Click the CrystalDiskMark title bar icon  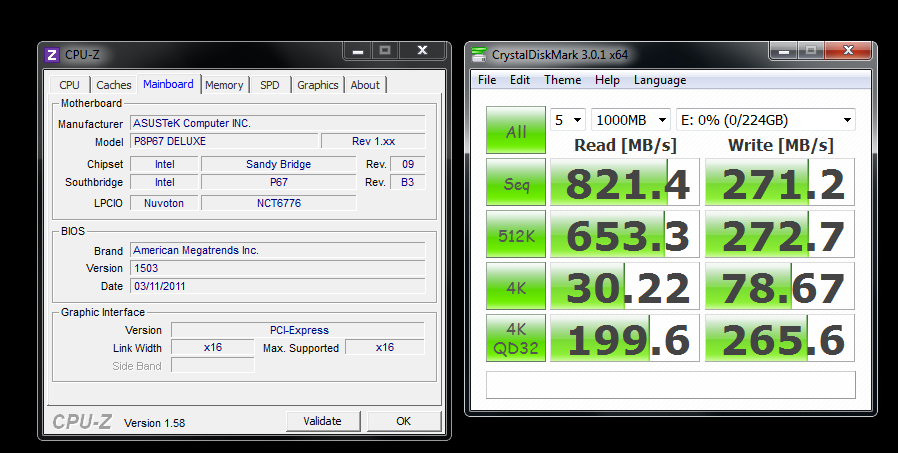point(479,55)
